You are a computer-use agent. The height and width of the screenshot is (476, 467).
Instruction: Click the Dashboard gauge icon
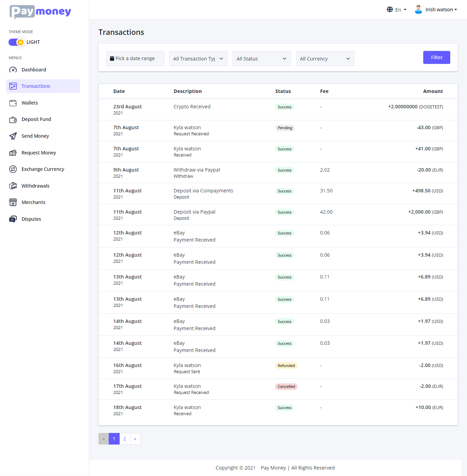point(13,70)
